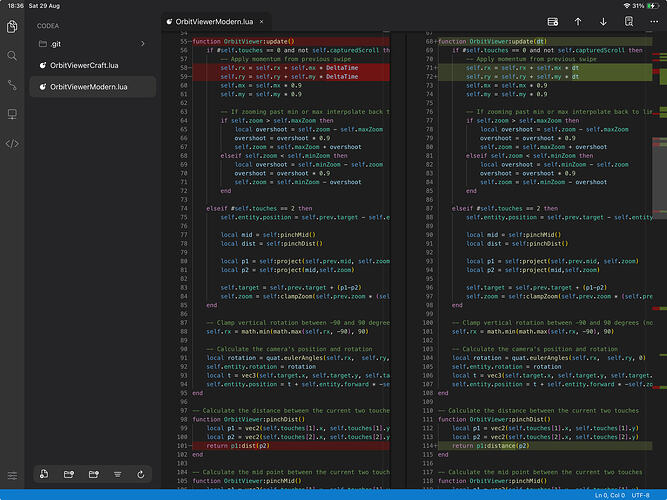Click removed line 'function OrbitViewer:update()' in left pane
This screenshot has width=667, height=500.
click(243, 41)
